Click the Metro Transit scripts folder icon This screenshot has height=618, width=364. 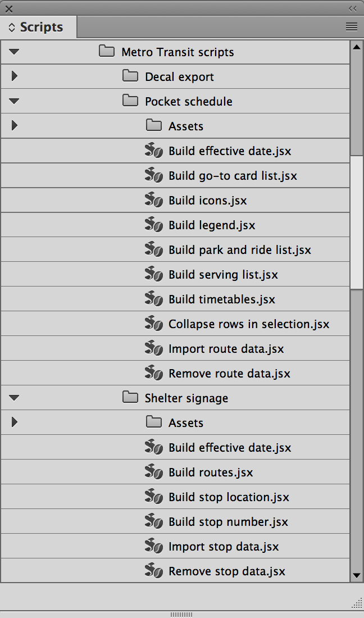[107, 52]
